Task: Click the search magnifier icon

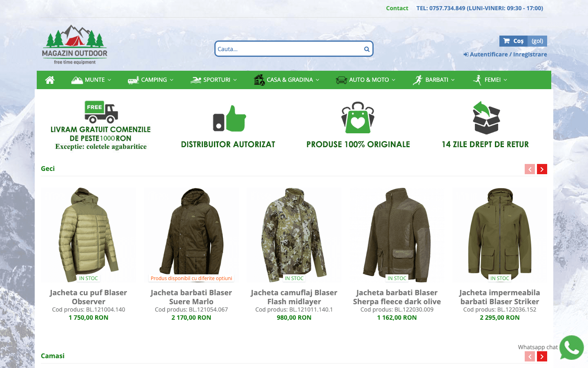Action: click(x=367, y=49)
